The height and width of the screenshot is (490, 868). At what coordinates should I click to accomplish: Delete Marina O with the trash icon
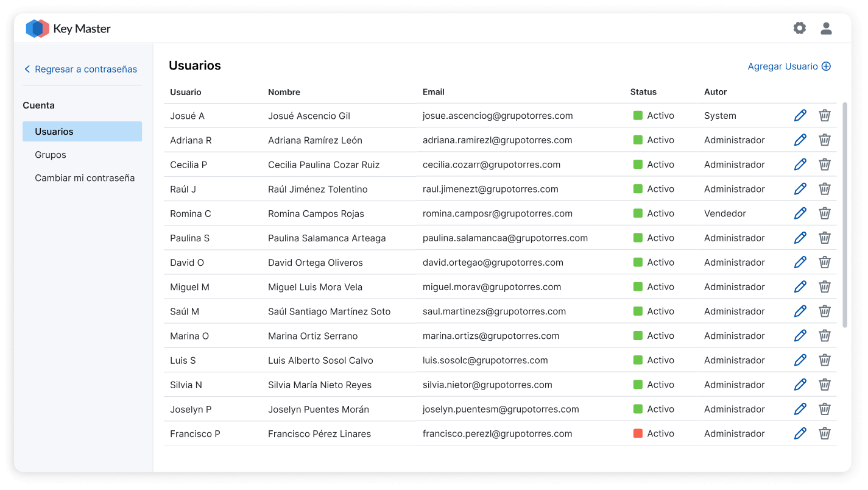pyautogui.click(x=825, y=336)
